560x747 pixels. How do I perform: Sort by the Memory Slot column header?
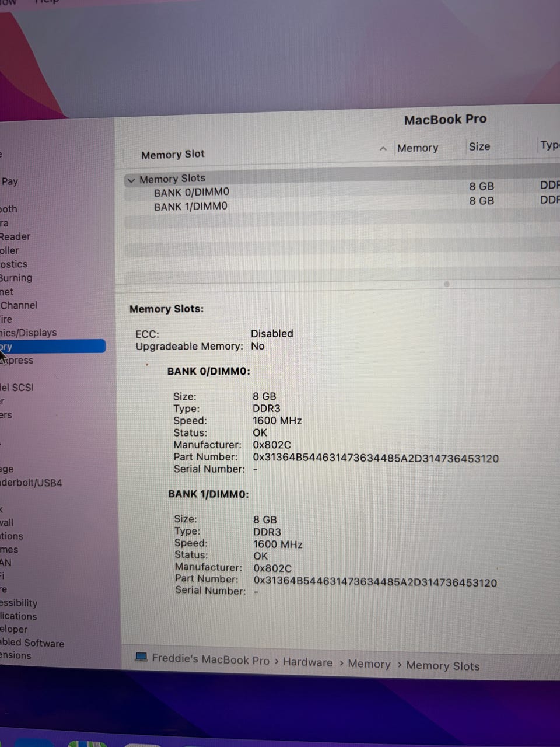[x=173, y=155]
